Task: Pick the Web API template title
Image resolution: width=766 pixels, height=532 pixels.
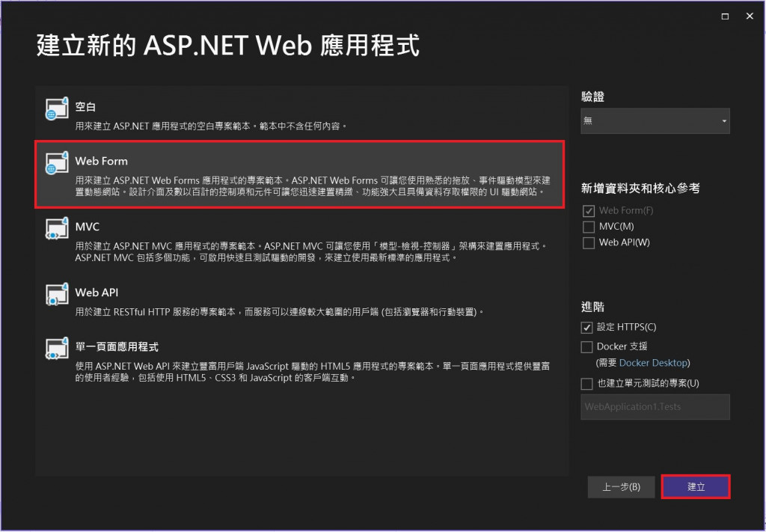Action: coord(96,293)
